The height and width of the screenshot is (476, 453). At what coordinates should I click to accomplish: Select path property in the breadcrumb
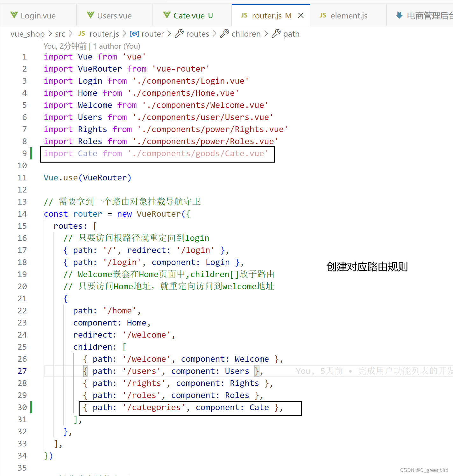pyautogui.click(x=291, y=34)
